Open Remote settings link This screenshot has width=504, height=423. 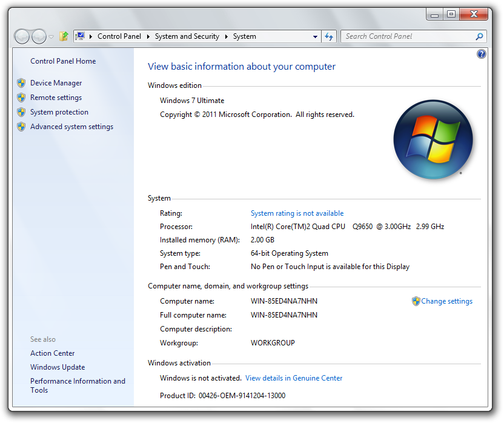click(56, 98)
